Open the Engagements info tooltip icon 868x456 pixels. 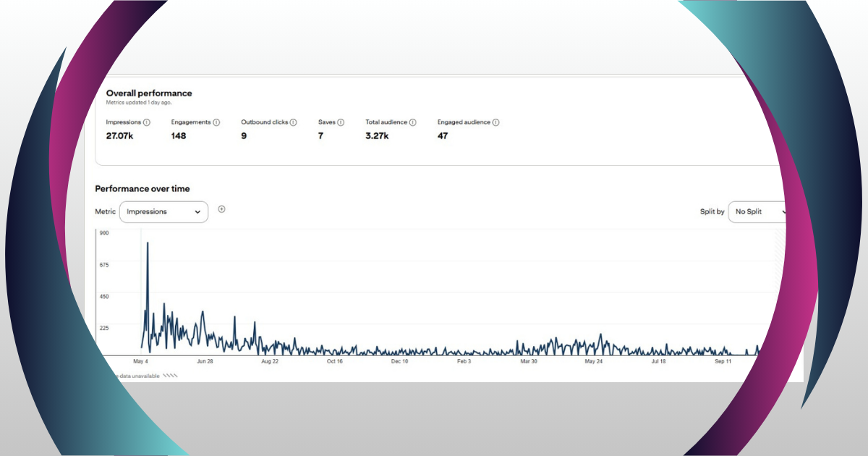216,122
